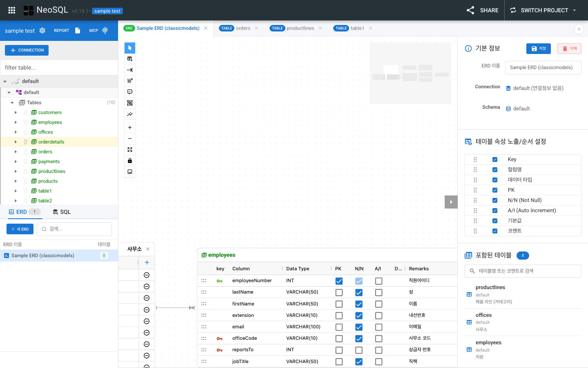Expand the orderdetails table in sidebar tree
Viewport: 588px width, 368px height.
[16, 141]
